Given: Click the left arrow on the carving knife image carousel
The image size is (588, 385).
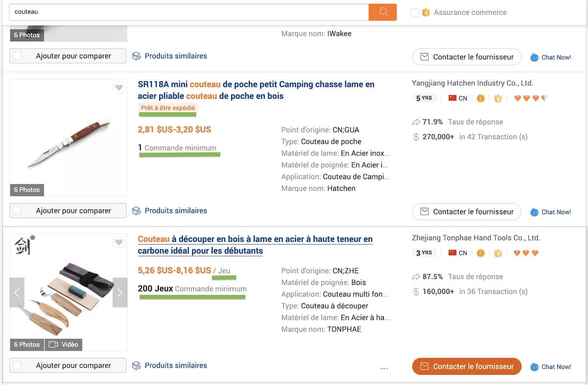Looking at the screenshot, I should click(x=17, y=292).
